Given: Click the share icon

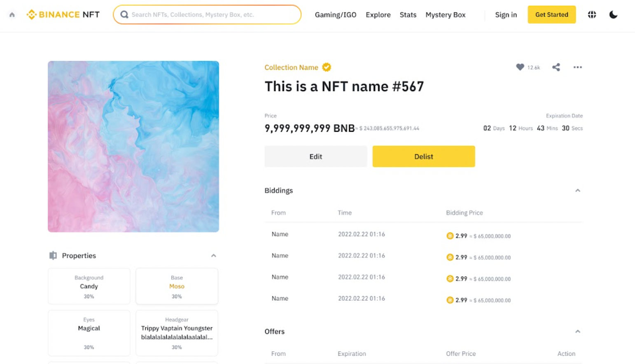Looking at the screenshot, I should pyautogui.click(x=556, y=67).
